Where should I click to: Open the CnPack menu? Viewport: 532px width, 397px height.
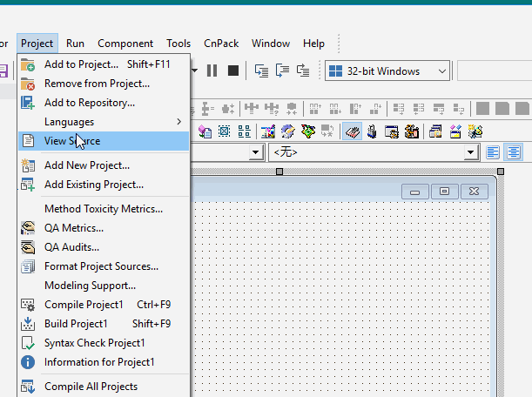(x=221, y=44)
